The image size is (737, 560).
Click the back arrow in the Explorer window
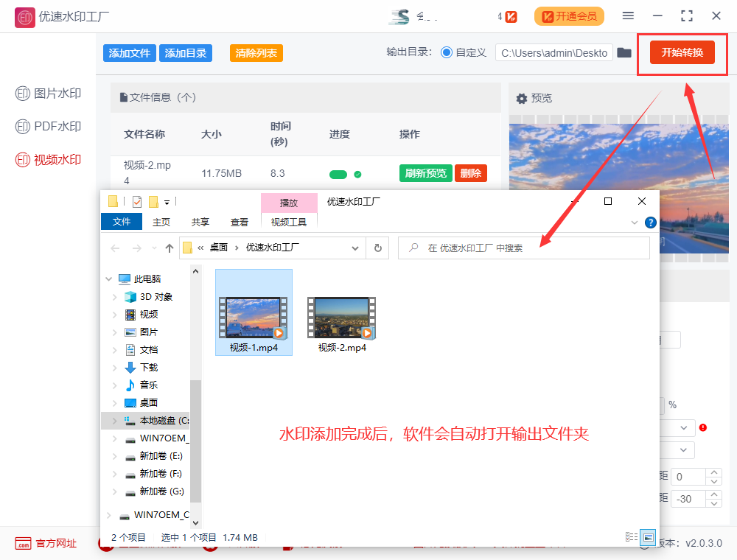115,248
